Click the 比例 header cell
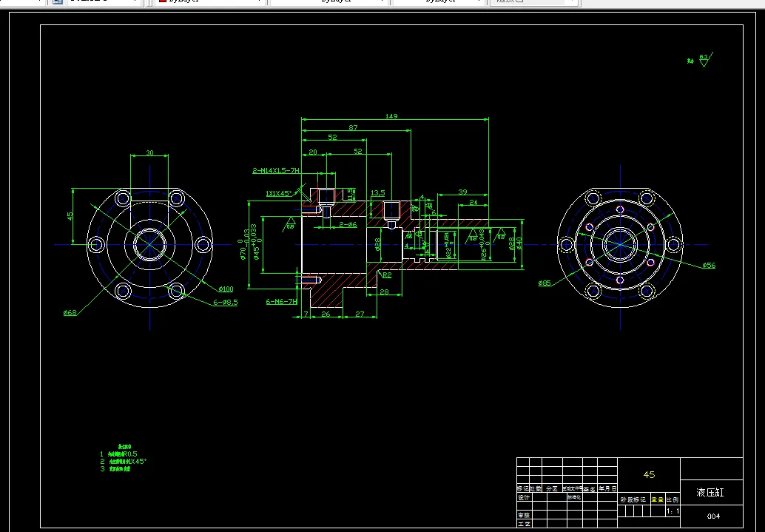This screenshot has width=765, height=532. click(673, 499)
